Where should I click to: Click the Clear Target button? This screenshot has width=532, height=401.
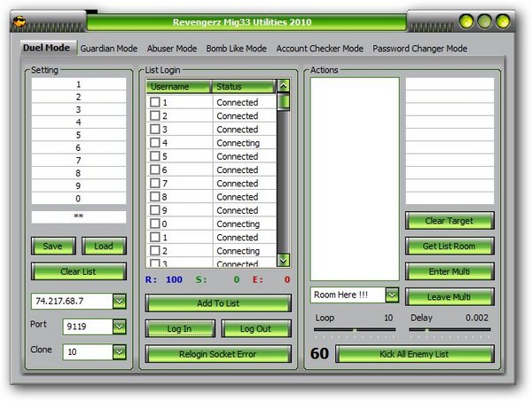[450, 221]
